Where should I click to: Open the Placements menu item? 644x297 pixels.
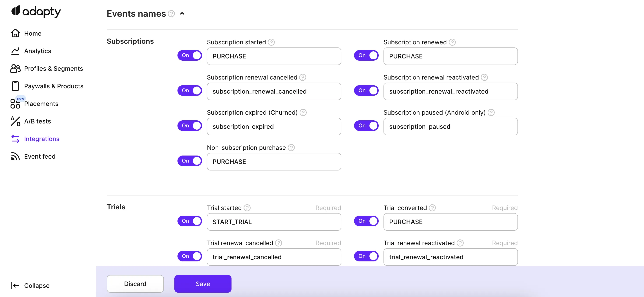(41, 104)
